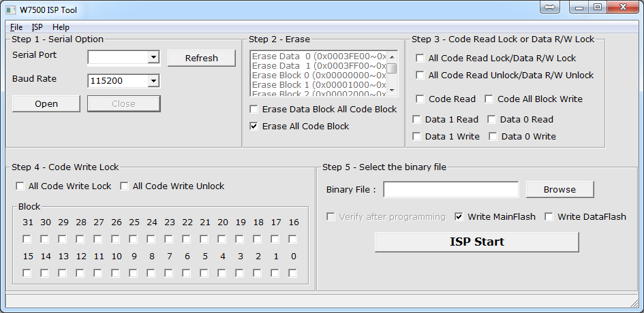Check the block 15 write lock box
The height and width of the screenshot is (313, 644).
click(x=27, y=273)
